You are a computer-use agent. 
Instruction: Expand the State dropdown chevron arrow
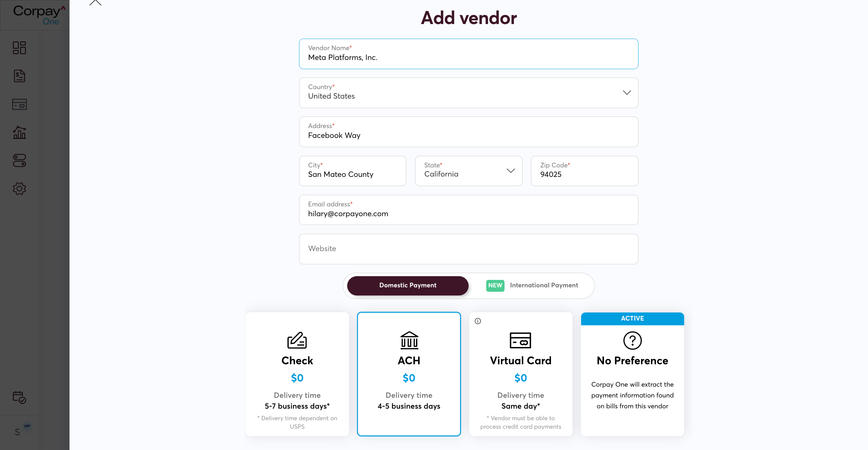[x=511, y=171]
